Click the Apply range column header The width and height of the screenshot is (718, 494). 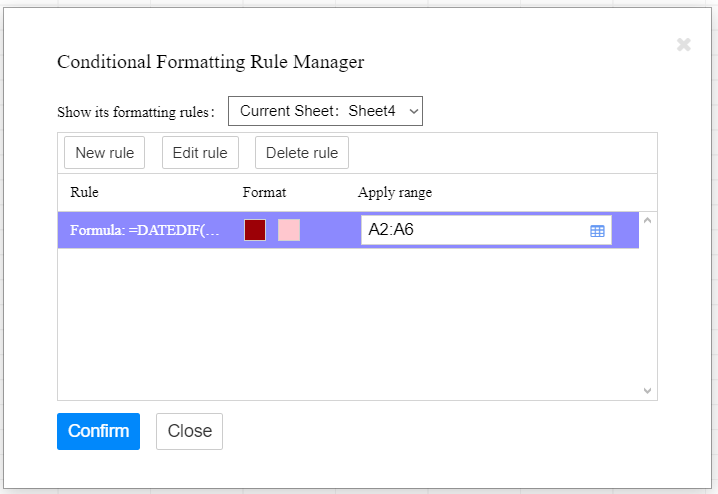click(x=395, y=192)
